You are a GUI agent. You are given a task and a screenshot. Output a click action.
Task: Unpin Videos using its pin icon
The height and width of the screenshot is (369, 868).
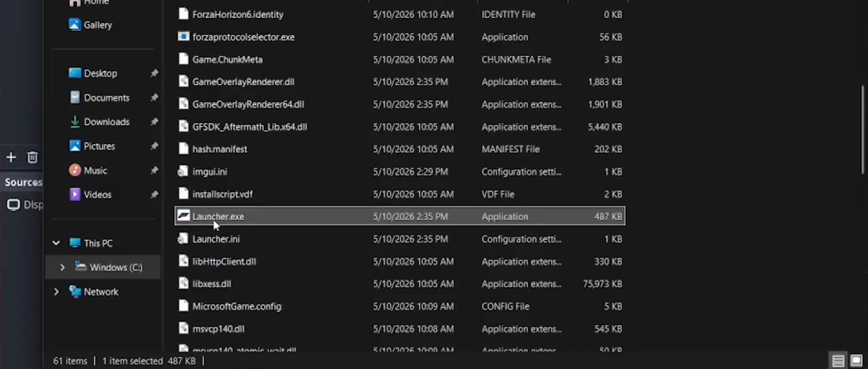pos(154,195)
